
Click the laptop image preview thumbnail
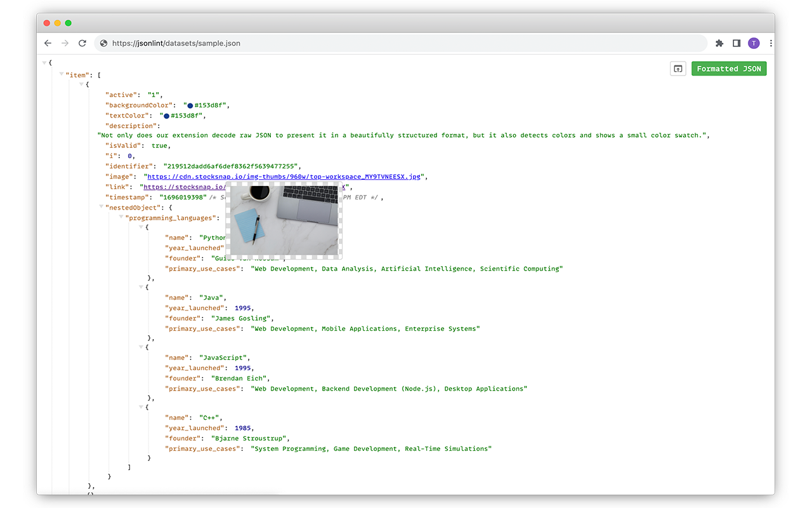(284, 220)
